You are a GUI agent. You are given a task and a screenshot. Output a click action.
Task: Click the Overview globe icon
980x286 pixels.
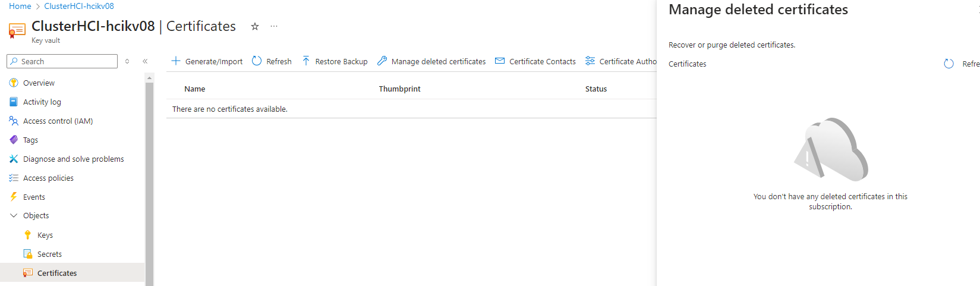(14, 83)
